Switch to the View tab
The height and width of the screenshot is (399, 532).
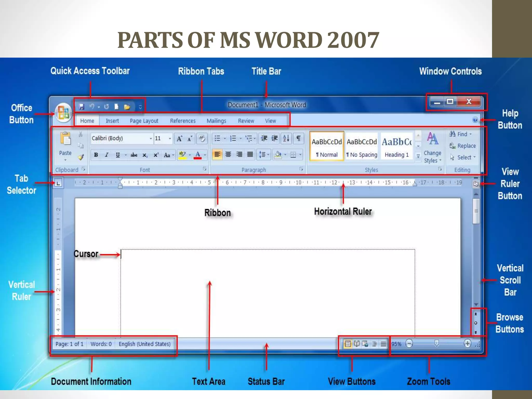click(270, 121)
